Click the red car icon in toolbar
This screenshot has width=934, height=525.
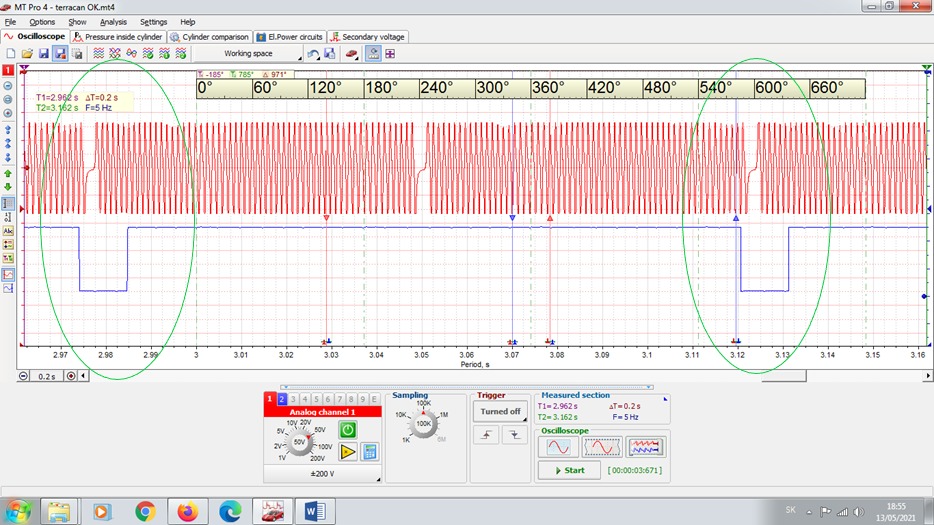[x=352, y=53]
